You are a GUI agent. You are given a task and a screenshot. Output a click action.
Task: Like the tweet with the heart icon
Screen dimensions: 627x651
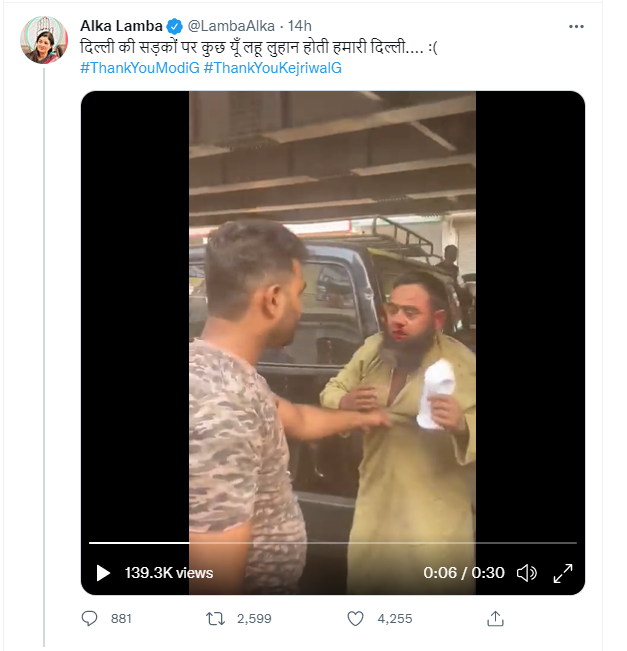click(x=355, y=619)
